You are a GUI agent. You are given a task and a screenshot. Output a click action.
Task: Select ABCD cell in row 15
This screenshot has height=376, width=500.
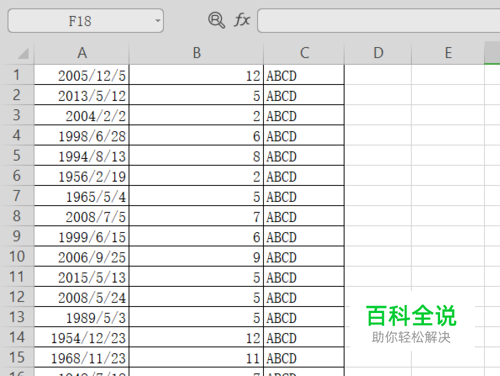[x=304, y=357]
